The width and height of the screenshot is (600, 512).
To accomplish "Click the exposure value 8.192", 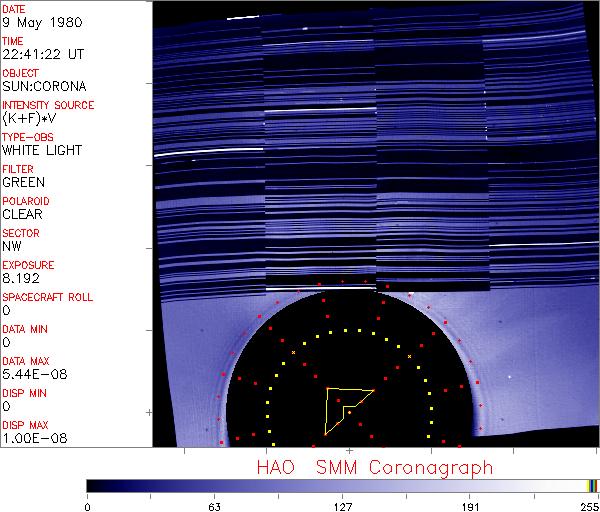I will click(21, 278).
